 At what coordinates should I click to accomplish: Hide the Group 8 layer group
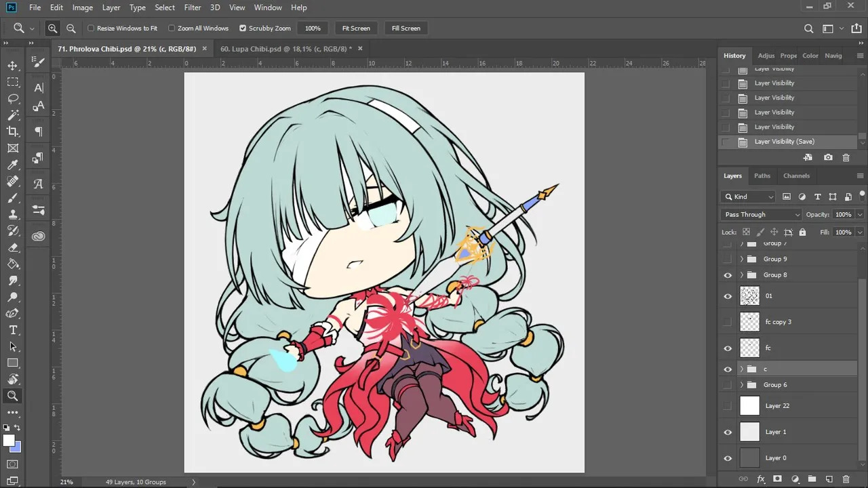(728, 275)
